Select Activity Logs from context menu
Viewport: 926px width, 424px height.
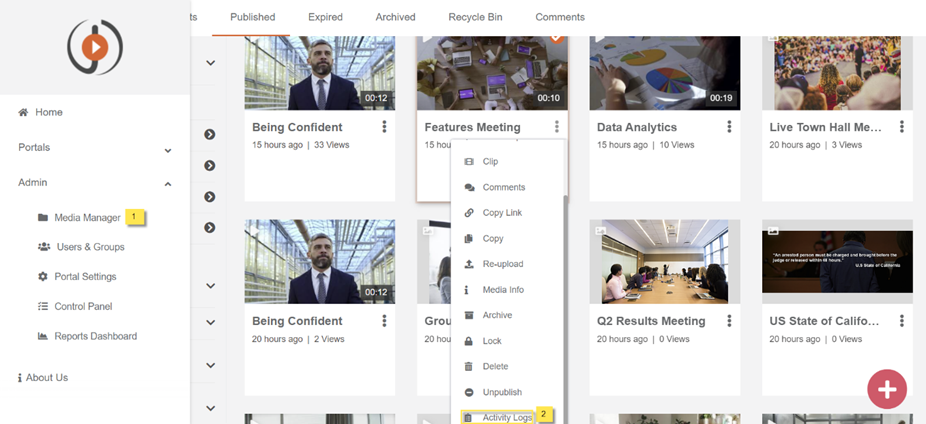pyautogui.click(x=507, y=417)
